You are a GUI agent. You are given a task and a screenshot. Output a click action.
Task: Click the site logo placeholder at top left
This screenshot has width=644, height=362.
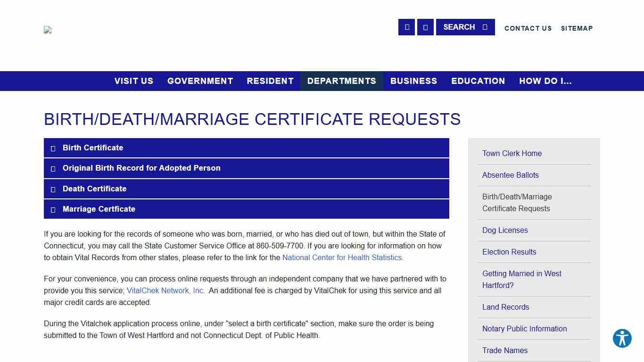48,30
